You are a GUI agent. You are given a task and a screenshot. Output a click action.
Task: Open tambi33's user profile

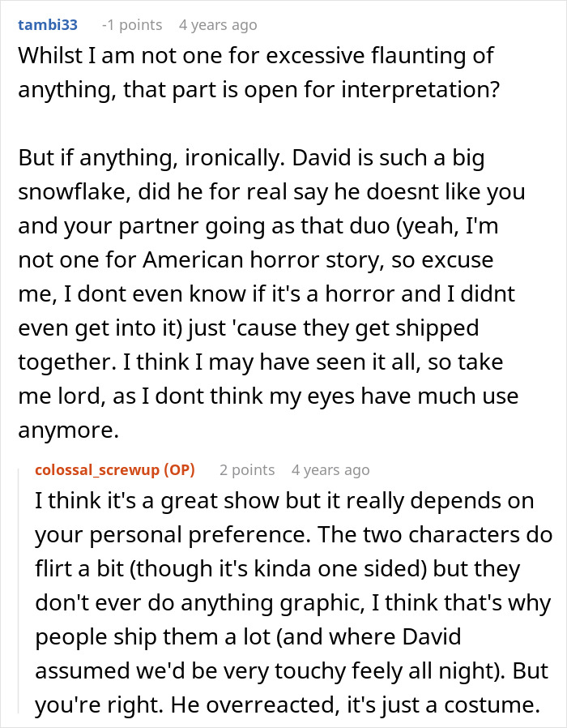coord(47,25)
